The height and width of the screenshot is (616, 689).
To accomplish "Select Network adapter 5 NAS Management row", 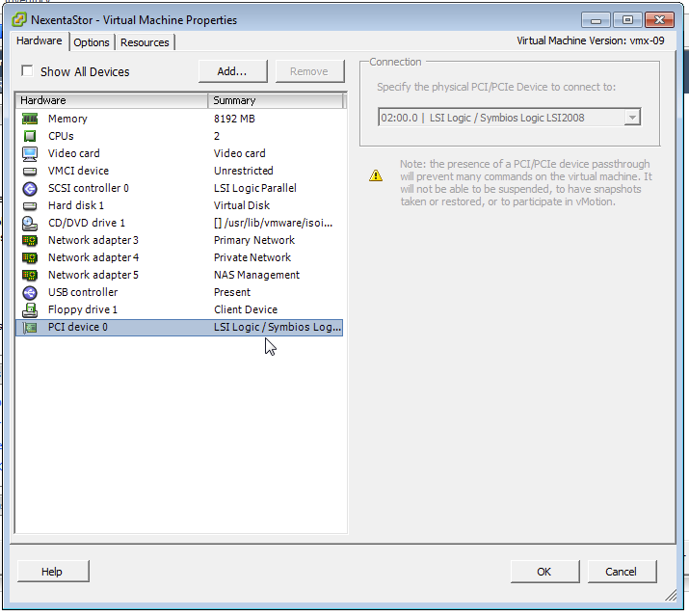I will (179, 275).
